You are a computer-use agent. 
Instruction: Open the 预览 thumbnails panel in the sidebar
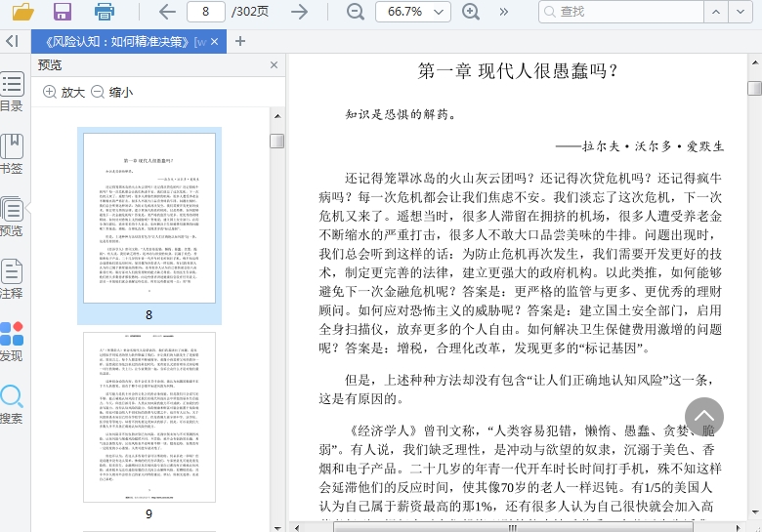(x=11, y=216)
